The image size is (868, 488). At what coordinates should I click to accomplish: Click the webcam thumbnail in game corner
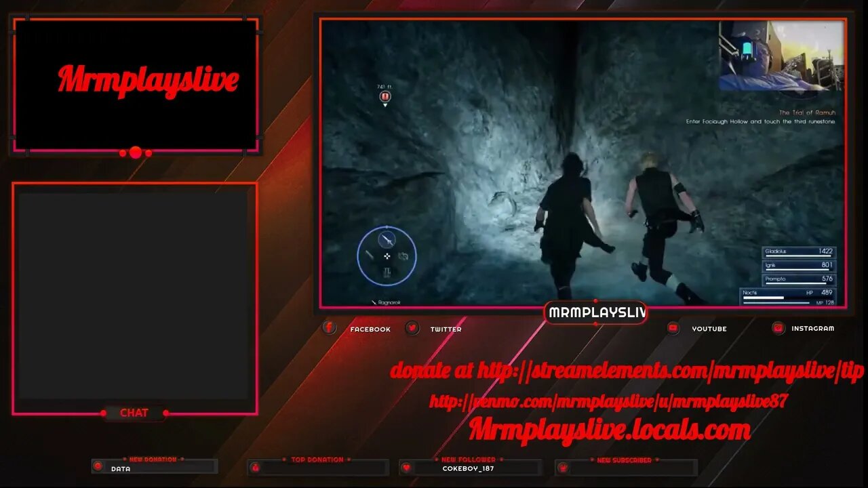click(x=781, y=56)
